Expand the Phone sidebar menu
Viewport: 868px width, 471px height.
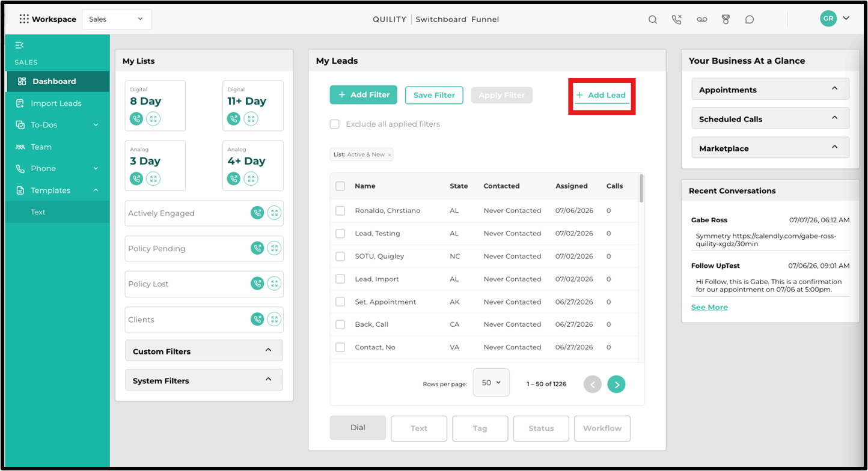(58, 168)
